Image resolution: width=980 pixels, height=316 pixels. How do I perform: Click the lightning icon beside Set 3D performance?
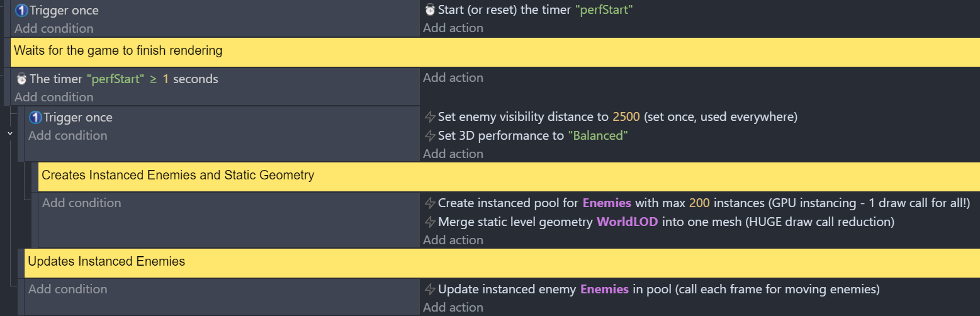tap(430, 136)
